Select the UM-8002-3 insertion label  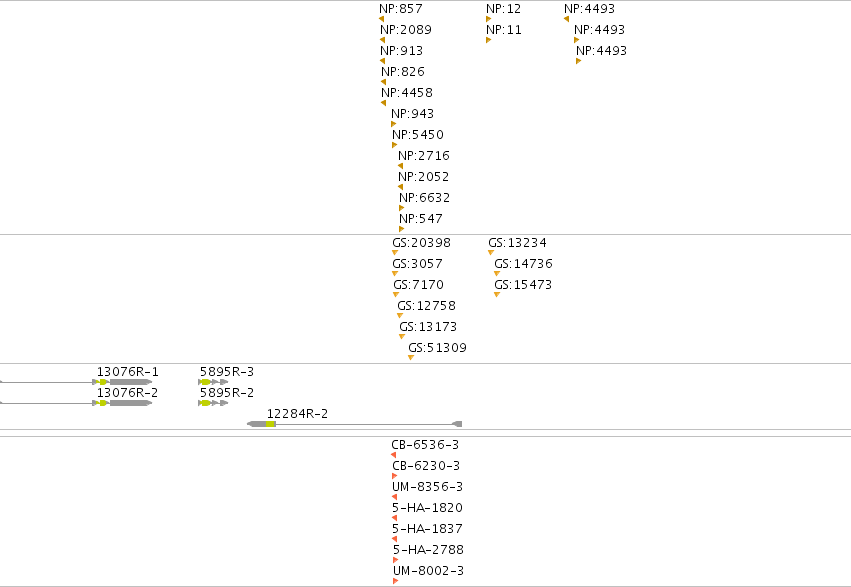[429, 571]
